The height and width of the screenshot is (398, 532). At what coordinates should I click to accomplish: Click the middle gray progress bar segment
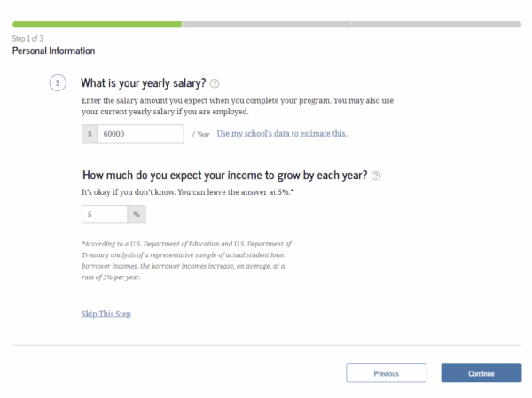pos(266,24)
